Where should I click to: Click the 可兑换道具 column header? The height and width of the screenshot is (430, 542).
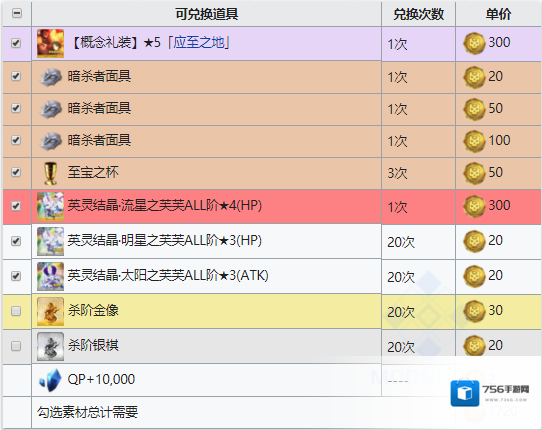(x=206, y=14)
